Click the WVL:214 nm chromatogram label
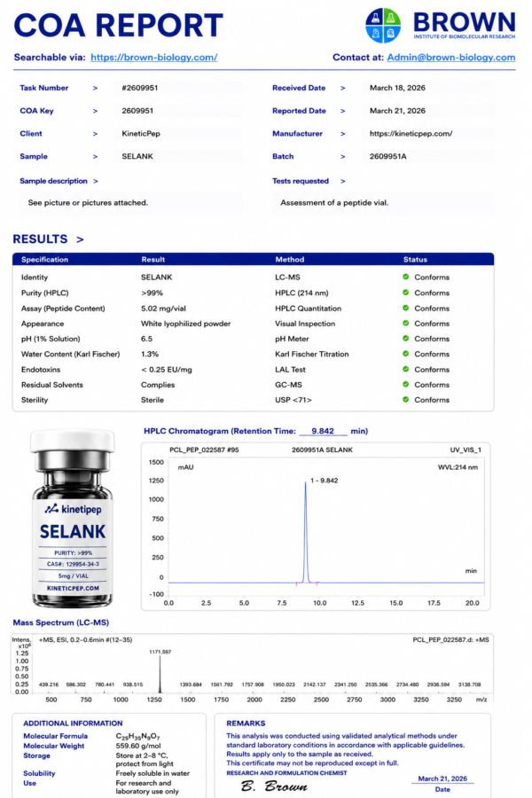The height and width of the screenshot is (798, 532). click(x=458, y=467)
